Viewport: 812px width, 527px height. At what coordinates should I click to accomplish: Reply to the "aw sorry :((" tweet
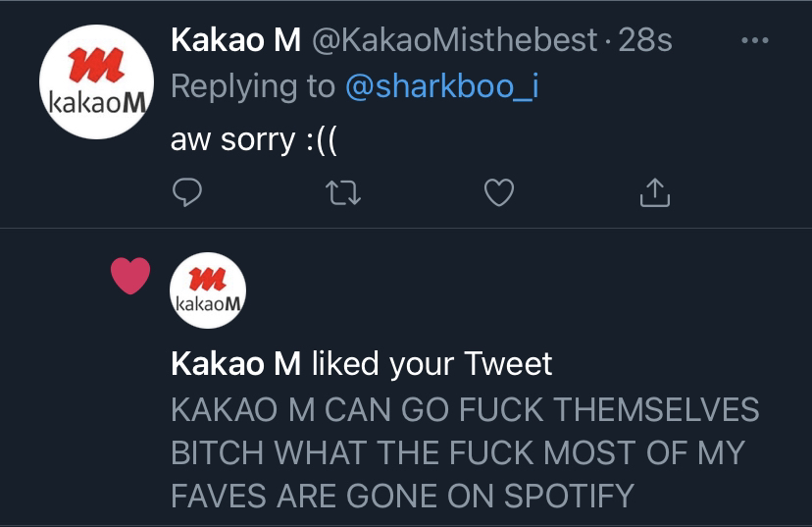pyautogui.click(x=186, y=194)
